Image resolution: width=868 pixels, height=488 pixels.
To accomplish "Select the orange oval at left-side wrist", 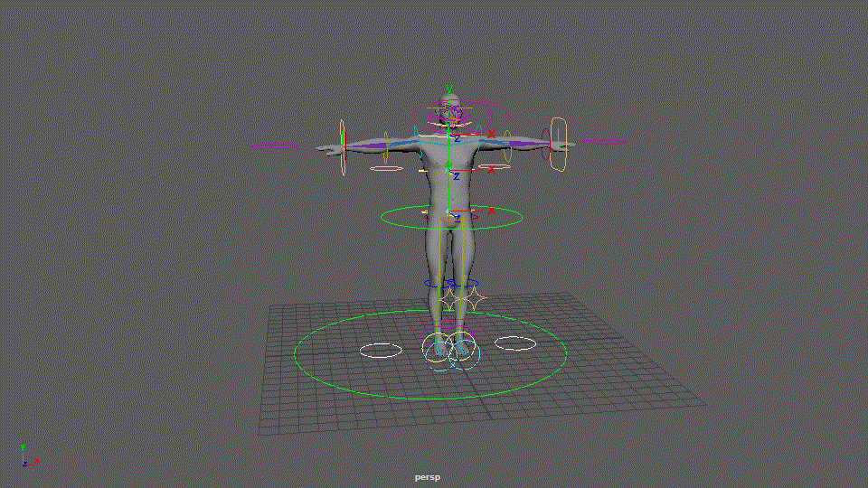I will (x=343, y=148).
